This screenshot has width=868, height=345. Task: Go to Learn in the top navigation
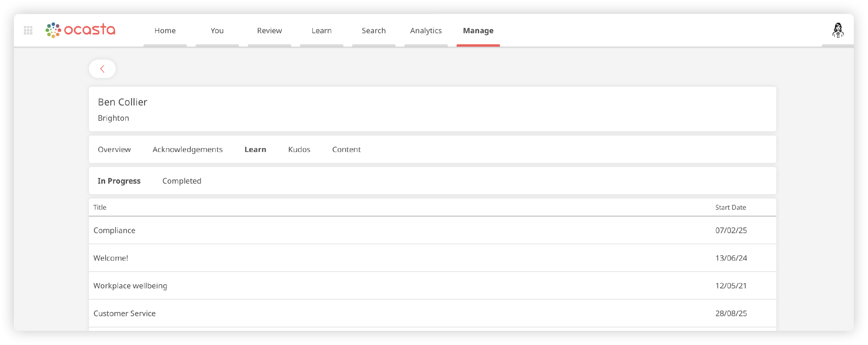pyautogui.click(x=321, y=31)
